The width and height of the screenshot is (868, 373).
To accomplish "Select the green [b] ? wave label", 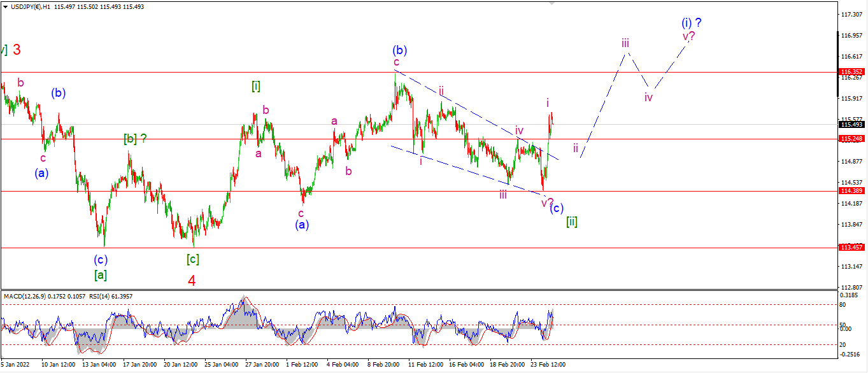I will [135, 138].
